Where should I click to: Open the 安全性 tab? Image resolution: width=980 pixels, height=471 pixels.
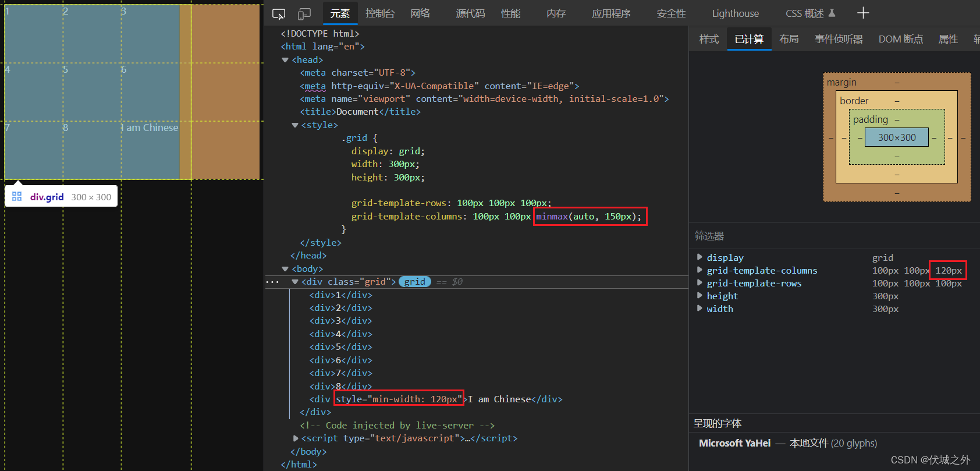tap(671, 13)
